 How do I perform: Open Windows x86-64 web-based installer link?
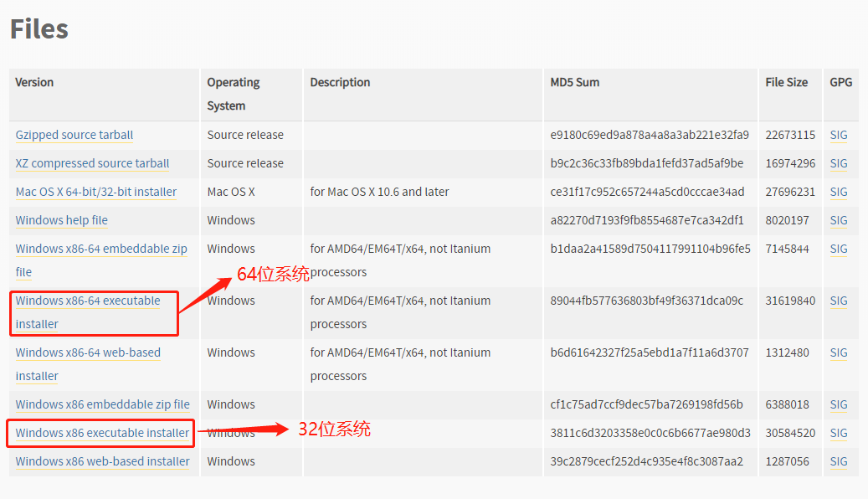(88, 352)
